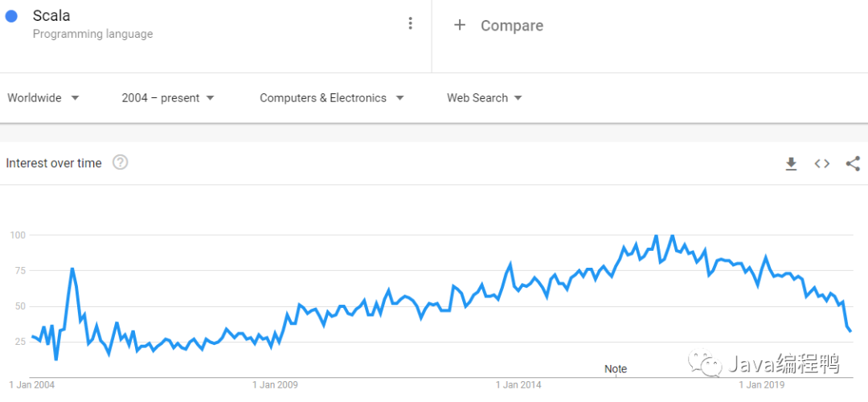This screenshot has height=402, width=868.
Task: Expand the Computers & Electronics category dropdown
Action: click(331, 98)
